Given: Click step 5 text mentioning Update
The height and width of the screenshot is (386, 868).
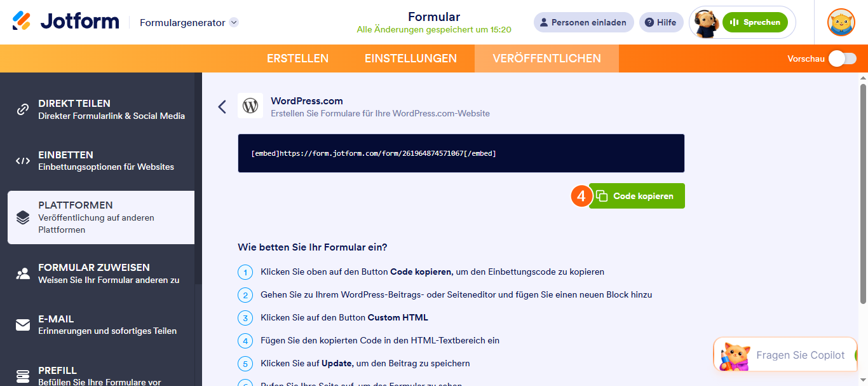Looking at the screenshot, I should pyautogui.click(x=365, y=363).
